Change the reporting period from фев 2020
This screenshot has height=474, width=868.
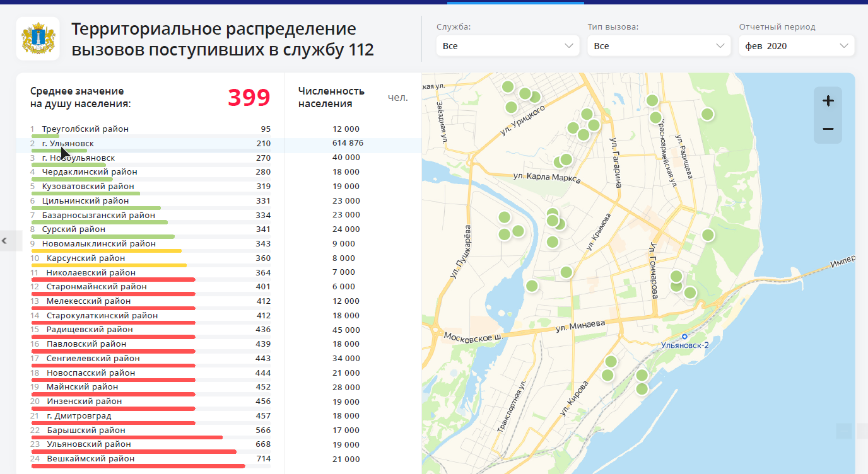click(x=796, y=45)
